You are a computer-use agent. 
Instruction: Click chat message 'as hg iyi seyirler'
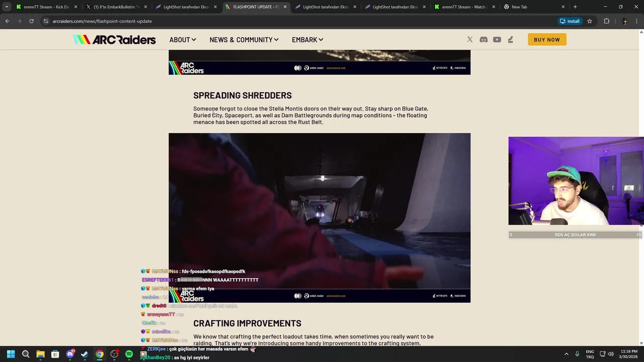tap(175, 357)
